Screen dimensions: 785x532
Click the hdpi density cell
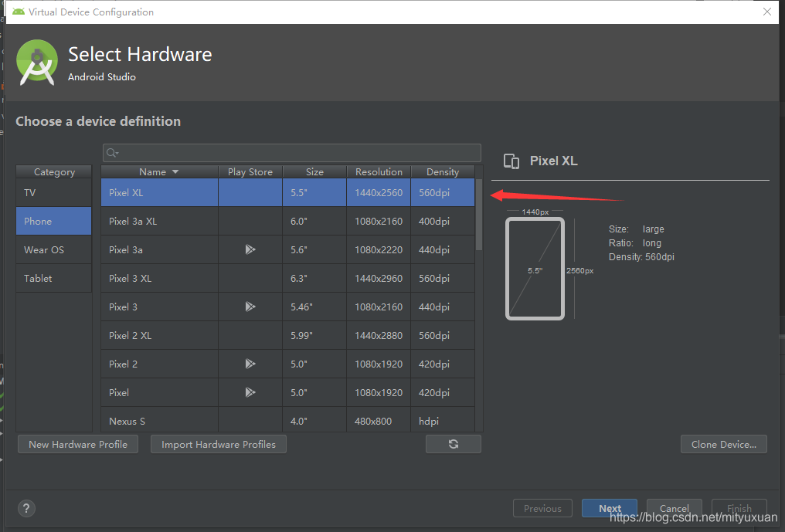(443, 420)
